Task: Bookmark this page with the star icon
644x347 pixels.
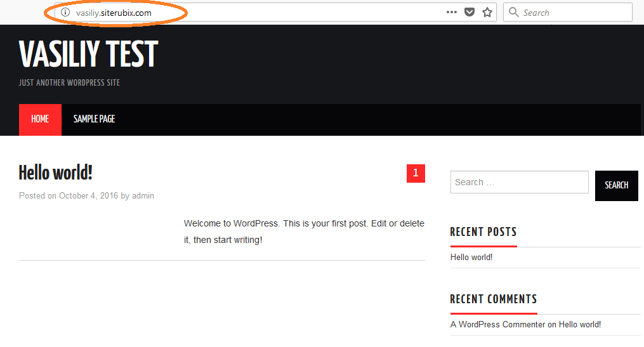Action: 487,12
